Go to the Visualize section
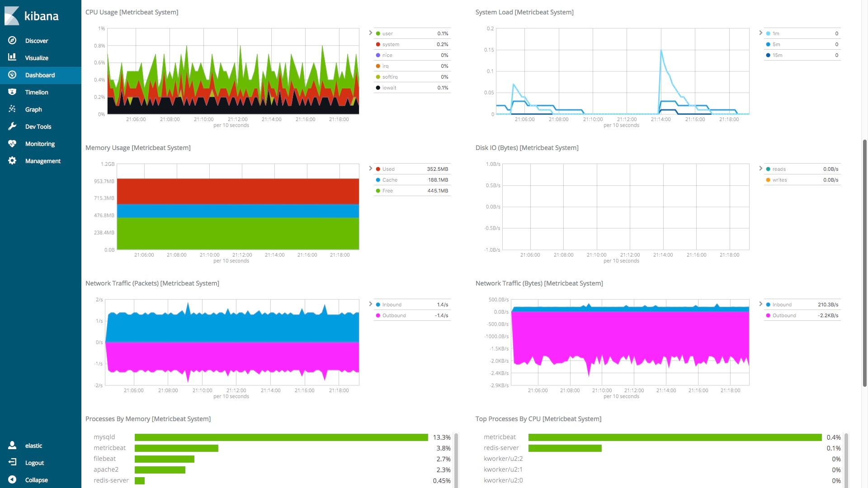868x488 pixels. [37, 58]
